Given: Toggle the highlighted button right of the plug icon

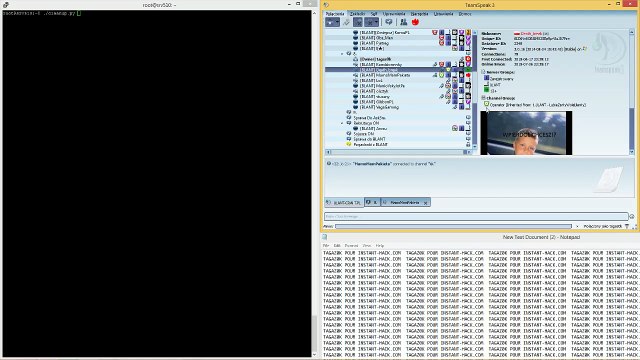Looking at the screenshot, I should point(358,22).
